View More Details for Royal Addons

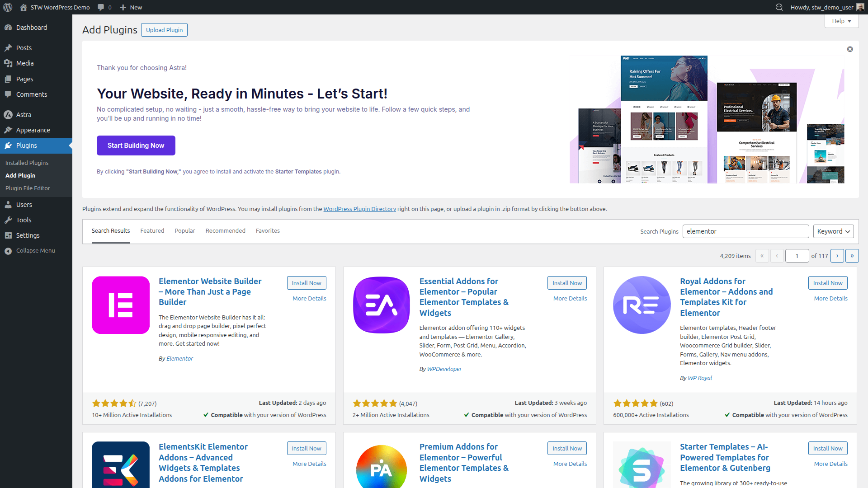click(831, 299)
